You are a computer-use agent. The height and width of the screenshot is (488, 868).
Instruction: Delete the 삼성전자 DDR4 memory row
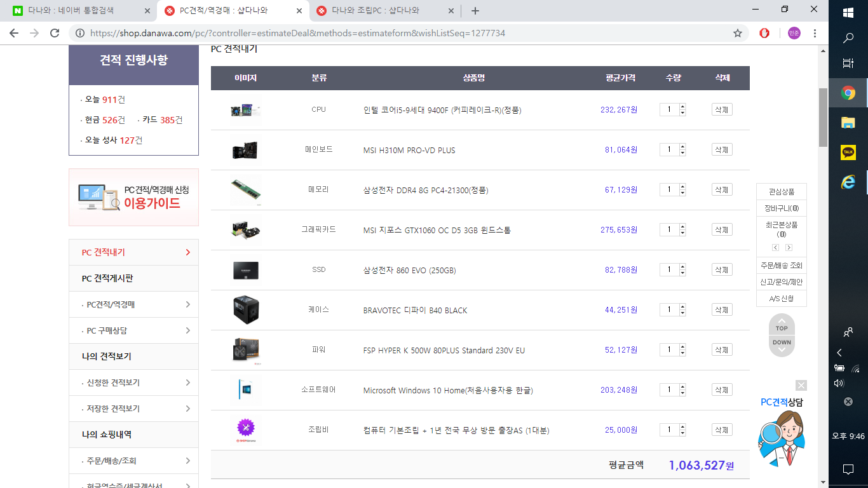click(722, 189)
